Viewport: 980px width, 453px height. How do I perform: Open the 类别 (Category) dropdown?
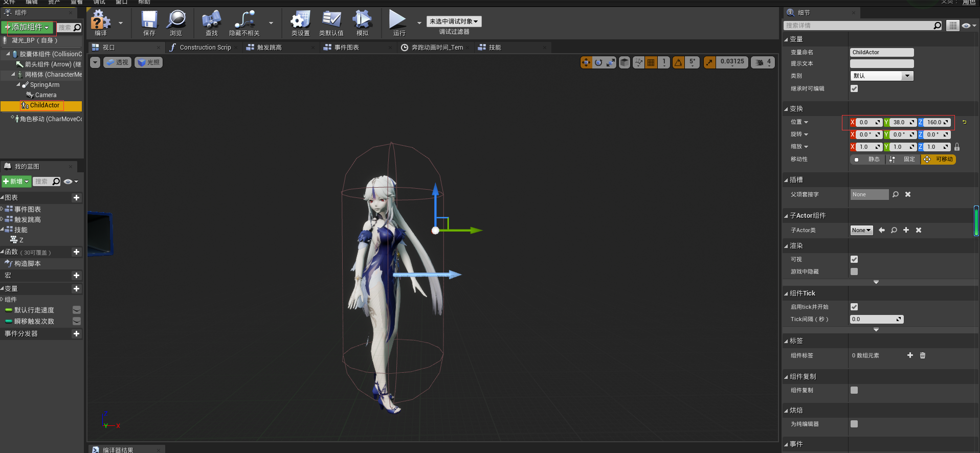882,76
